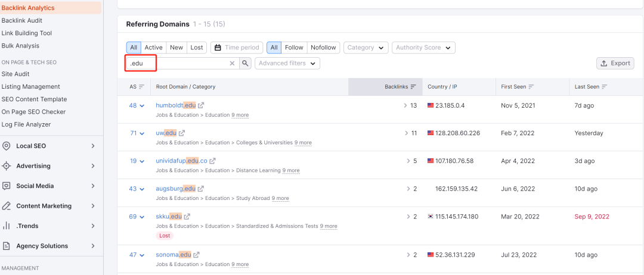Open the Category dropdown
Screen dimensions: 644x275
pyautogui.click(x=366, y=48)
